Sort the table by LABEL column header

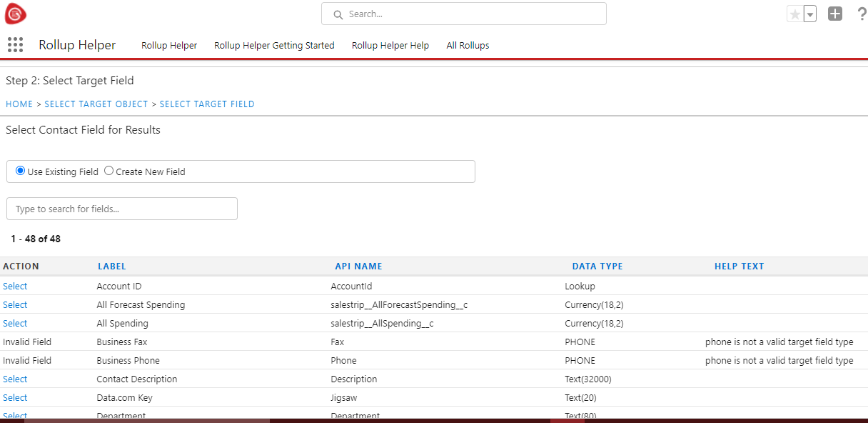point(111,267)
